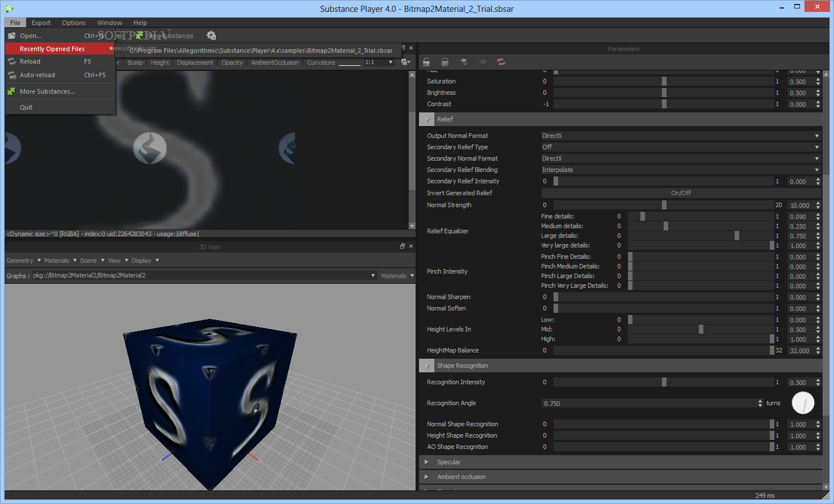Switch to the Displacement output tab

tap(195, 62)
